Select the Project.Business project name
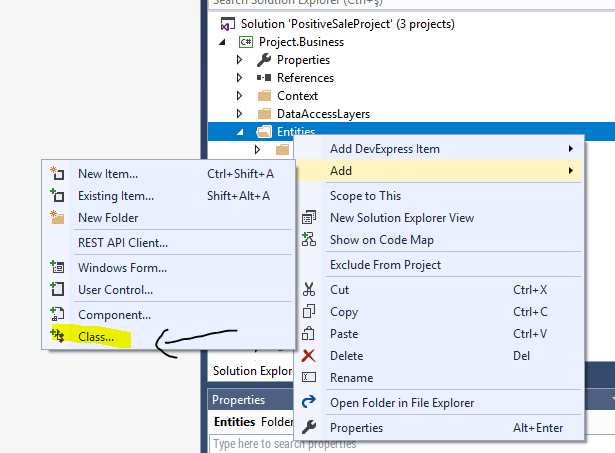 click(x=301, y=42)
